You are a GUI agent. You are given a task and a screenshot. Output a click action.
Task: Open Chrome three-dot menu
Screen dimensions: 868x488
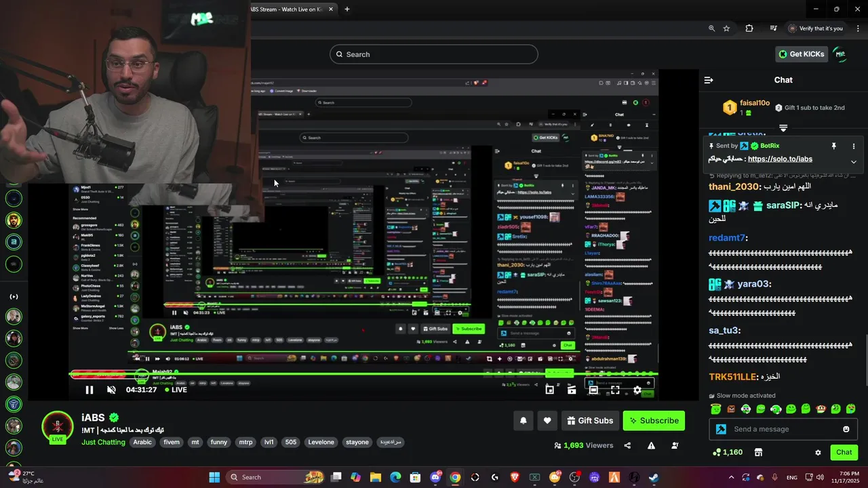pos(857,28)
